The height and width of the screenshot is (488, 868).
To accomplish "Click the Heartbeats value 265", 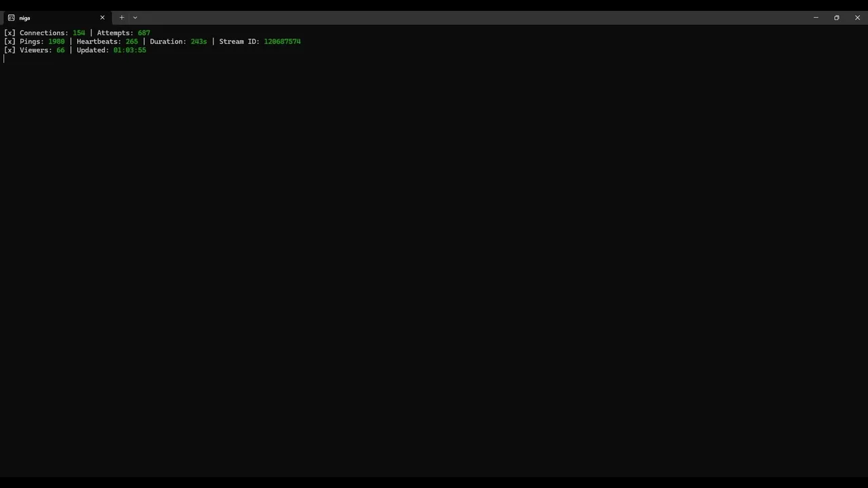I will [x=132, y=41].
